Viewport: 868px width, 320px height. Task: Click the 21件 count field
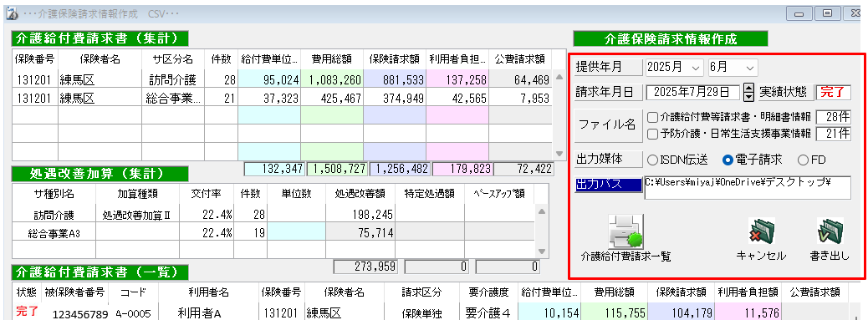point(834,133)
